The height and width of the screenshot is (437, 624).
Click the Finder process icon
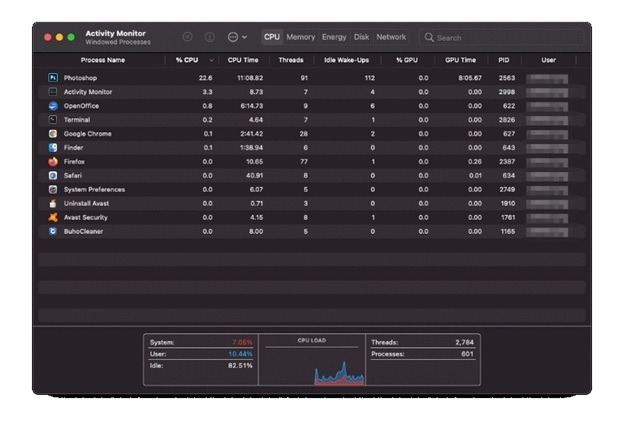tap(53, 148)
